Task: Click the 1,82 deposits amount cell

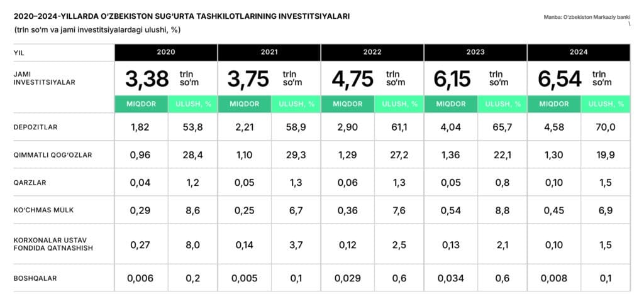Action: pyautogui.click(x=141, y=128)
